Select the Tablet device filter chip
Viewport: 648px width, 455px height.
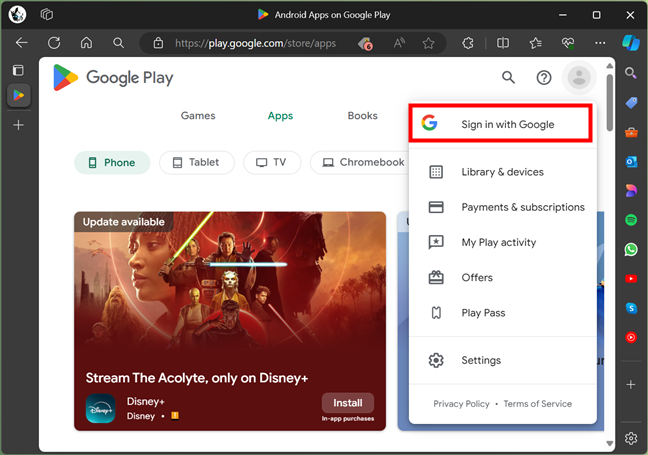[197, 162]
